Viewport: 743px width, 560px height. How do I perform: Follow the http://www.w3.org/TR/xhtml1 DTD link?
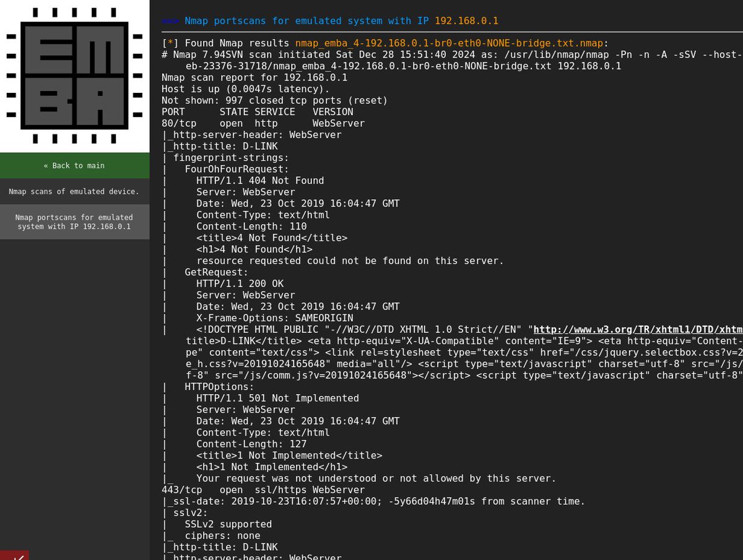tap(638, 329)
